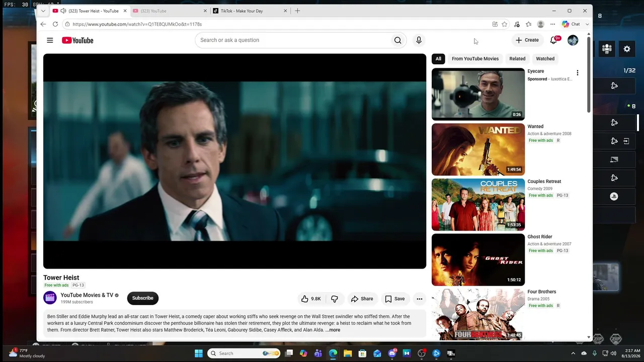
Task: Switch to the second YouTube tab
Action: click(x=170, y=11)
